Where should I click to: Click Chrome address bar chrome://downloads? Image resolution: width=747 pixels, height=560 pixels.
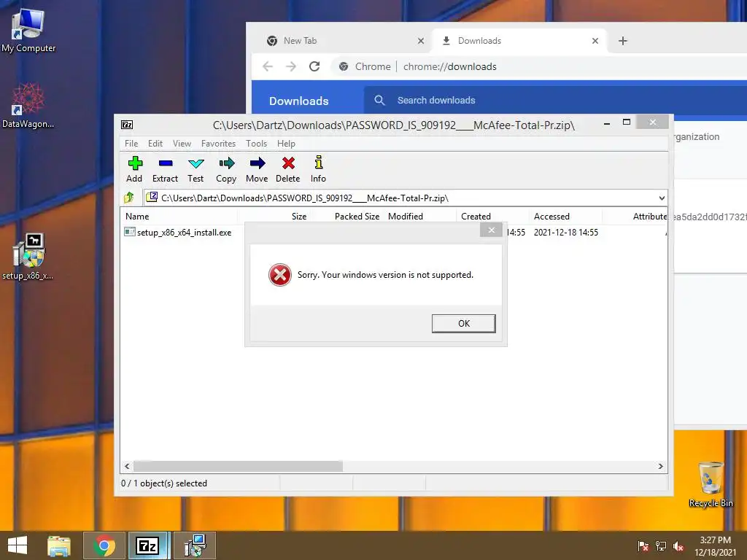pyautogui.click(x=449, y=66)
